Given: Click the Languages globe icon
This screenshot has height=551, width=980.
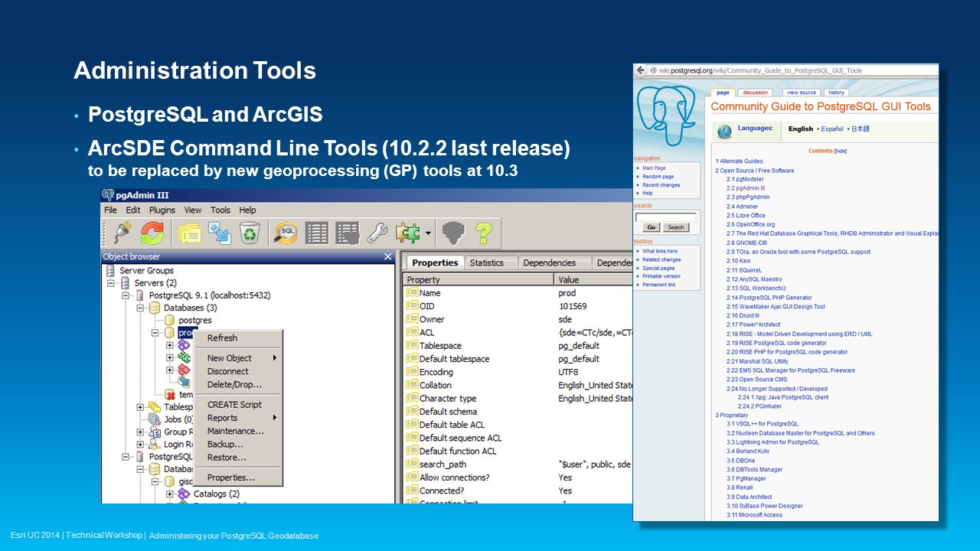Looking at the screenshot, I should (724, 132).
